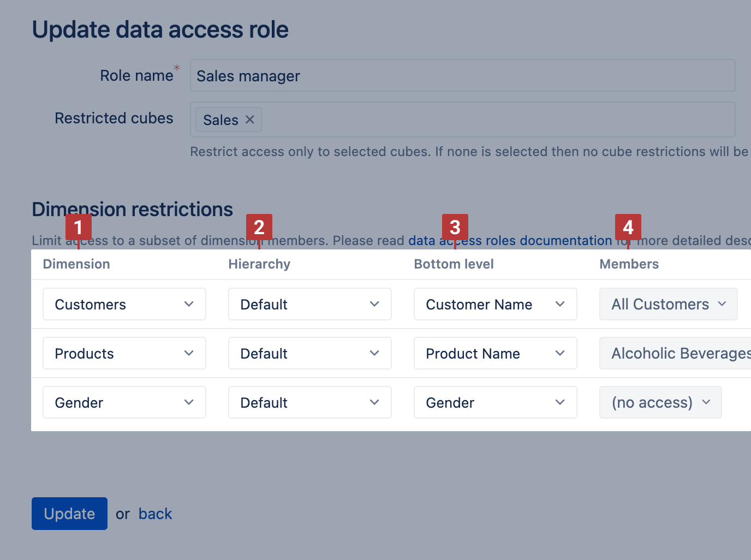Expand Hierarchy dropdown in Customers row
The width and height of the screenshot is (751, 560).
[309, 304]
